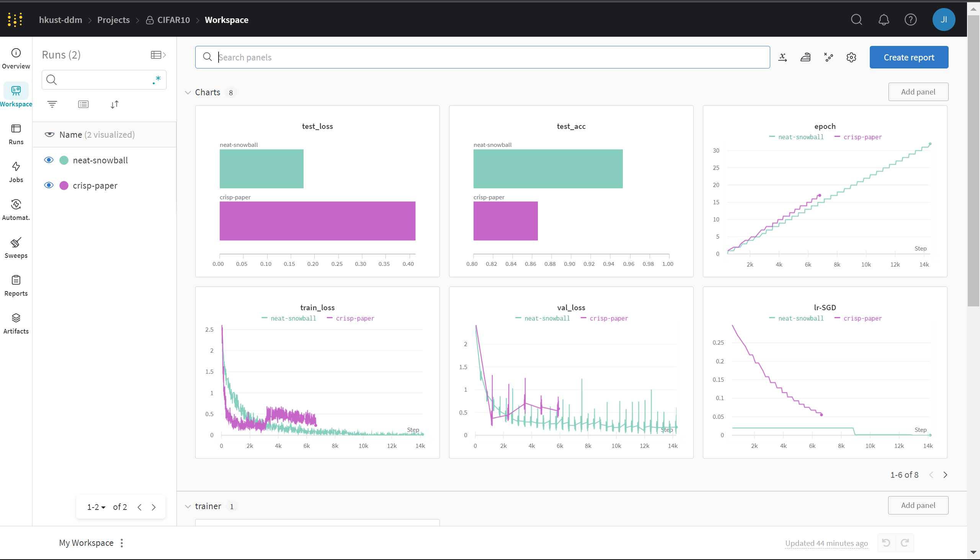Open the help question mark icon
This screenshot has width=980, height=560.
pos(910,20)
